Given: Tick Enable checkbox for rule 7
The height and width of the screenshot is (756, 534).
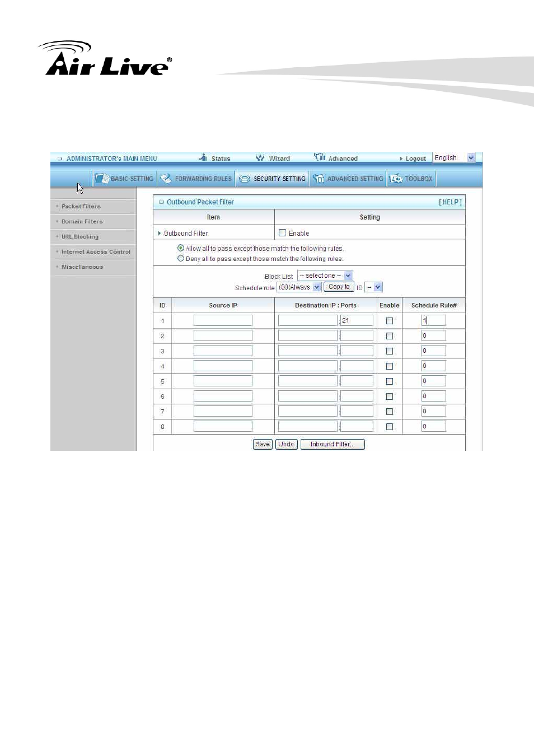Looking at the screenshot, I should point(390,412).
